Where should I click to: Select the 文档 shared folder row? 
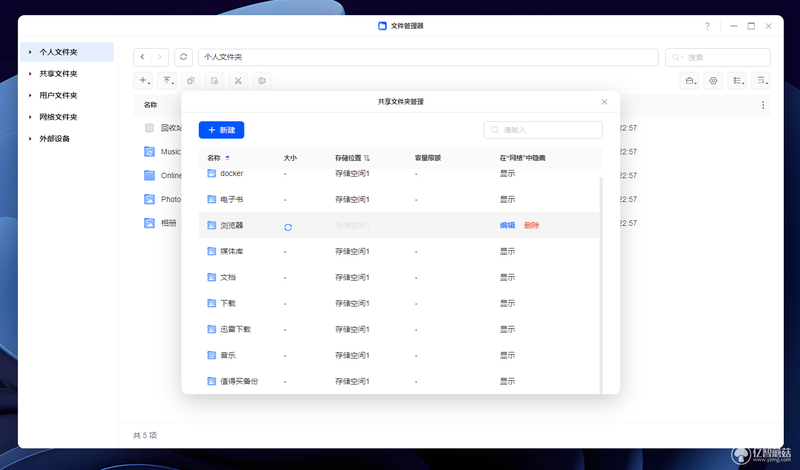coord(398,278)
